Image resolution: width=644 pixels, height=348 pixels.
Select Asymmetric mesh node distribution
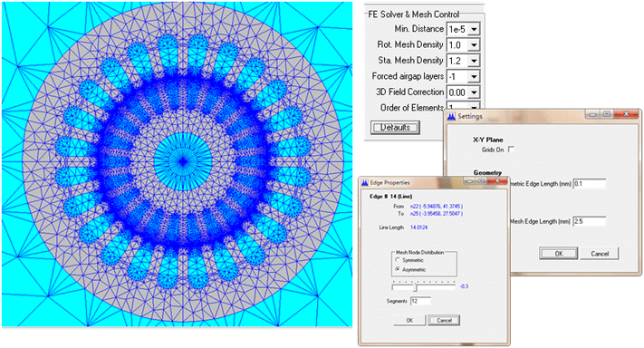(398, 269)
